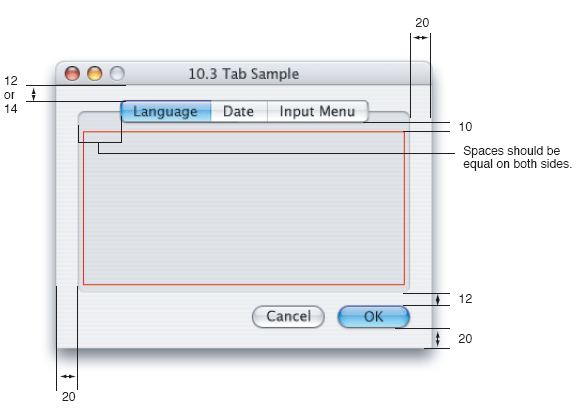This screenshot has width=586, height=413.
Task: Click the horizontal double arrow at the top right
Action: tap(420, 37)
